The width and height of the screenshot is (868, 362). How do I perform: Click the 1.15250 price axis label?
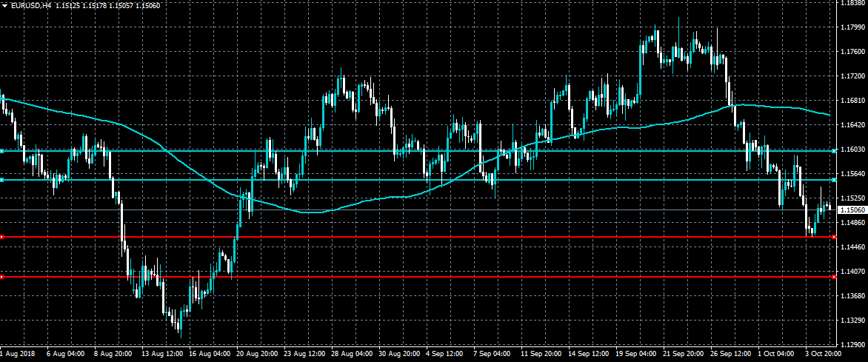click(x=852, y=198)
